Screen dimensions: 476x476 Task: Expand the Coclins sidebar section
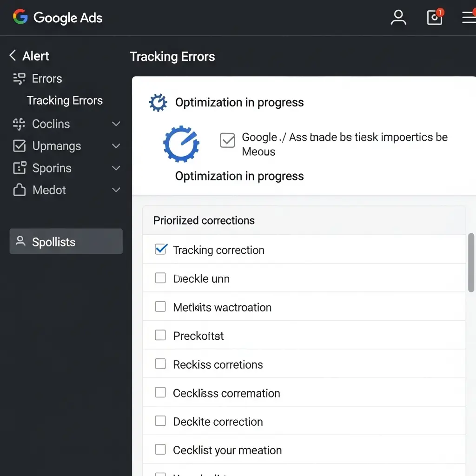116,124
